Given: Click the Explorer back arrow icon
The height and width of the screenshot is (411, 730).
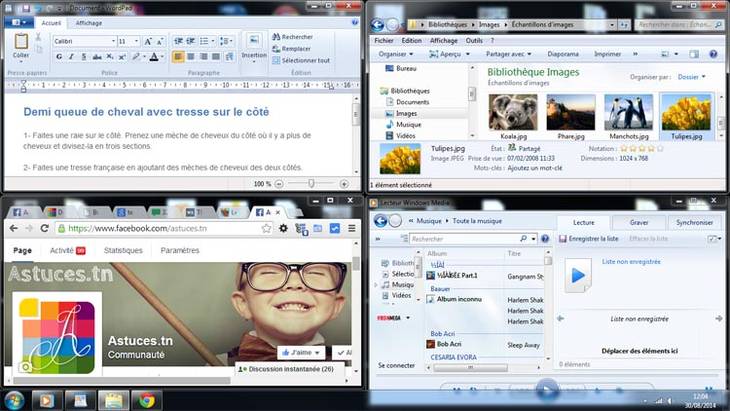Looking at the screenshot, I should tap(378, 24).
